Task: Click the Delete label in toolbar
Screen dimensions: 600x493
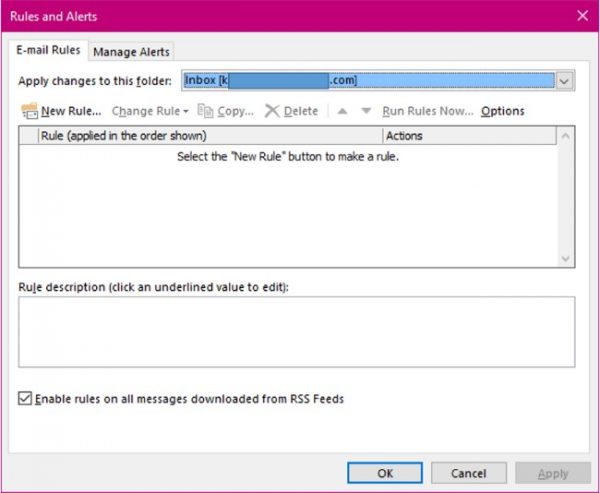Action: pyautogui.click(x=301, y=111)
